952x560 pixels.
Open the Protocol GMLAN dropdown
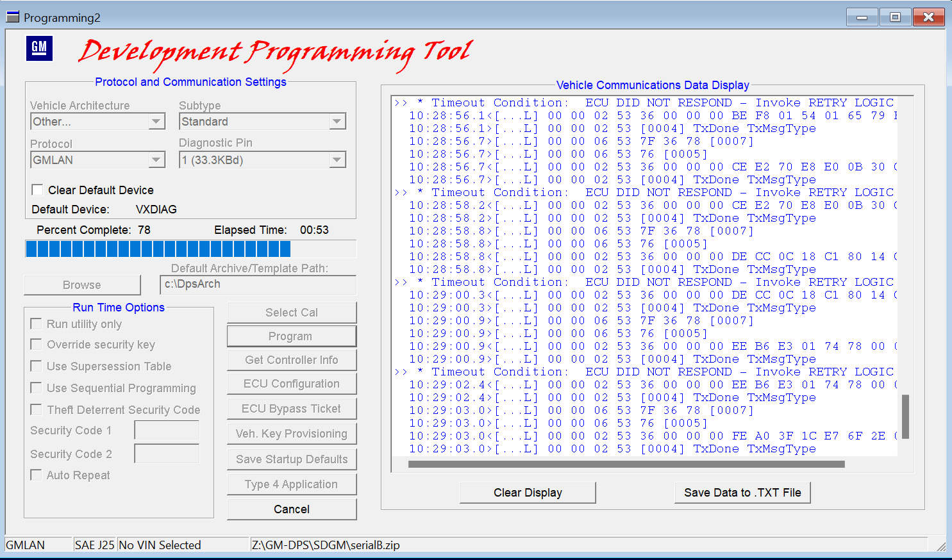click(x=156, y=160)
